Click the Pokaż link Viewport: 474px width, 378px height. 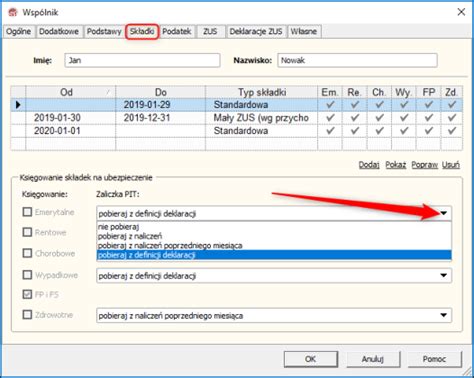point(396,165)
